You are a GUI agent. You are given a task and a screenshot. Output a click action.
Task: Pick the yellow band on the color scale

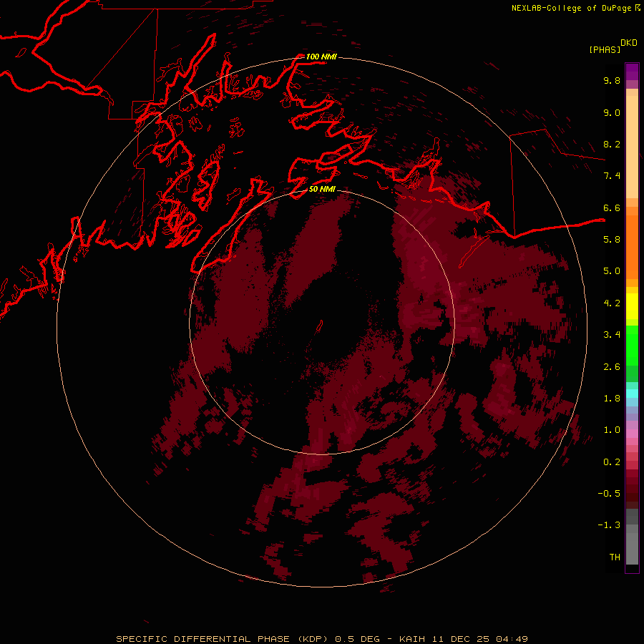[632, 306]
